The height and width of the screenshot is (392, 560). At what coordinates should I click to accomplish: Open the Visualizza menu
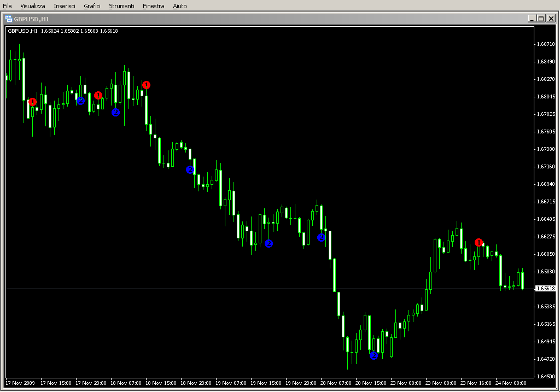pyautogui.click(x=32, y=6)
